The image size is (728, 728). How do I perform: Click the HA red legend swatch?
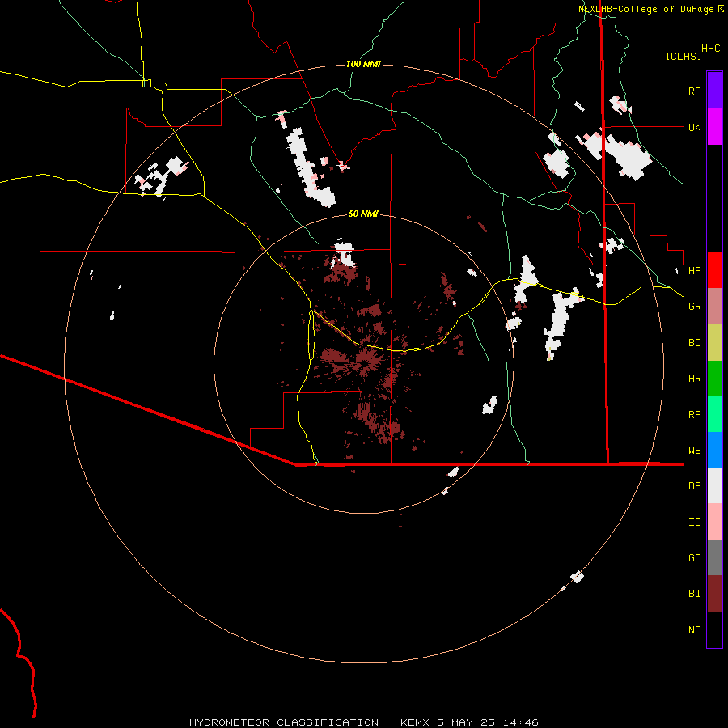[714, 270]
